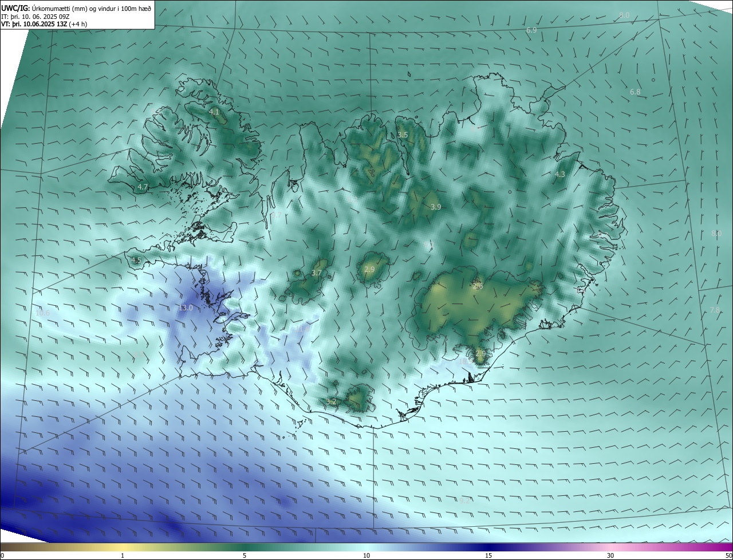Click the 3.5 value label on the map
The image size is (733, 560).
(403, 135)
